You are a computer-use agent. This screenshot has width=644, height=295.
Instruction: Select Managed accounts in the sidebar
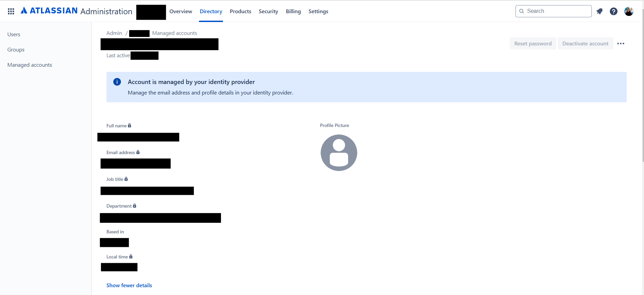(x=30, y=65)
